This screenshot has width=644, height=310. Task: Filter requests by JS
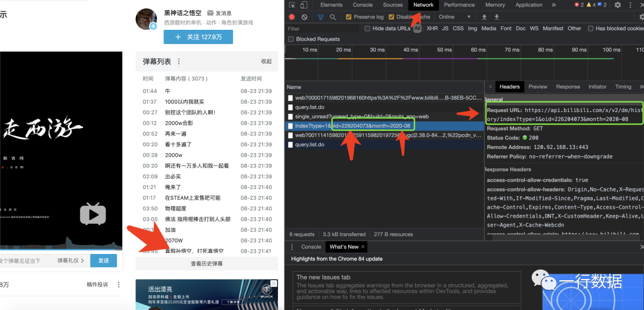coord(445,29)
